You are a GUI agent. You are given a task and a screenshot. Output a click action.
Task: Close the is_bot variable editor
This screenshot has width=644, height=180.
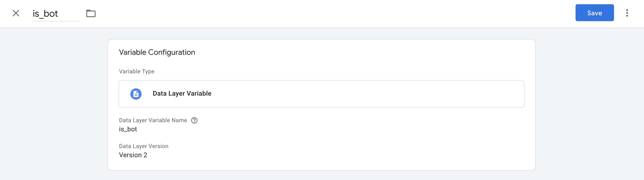(16, 13)
